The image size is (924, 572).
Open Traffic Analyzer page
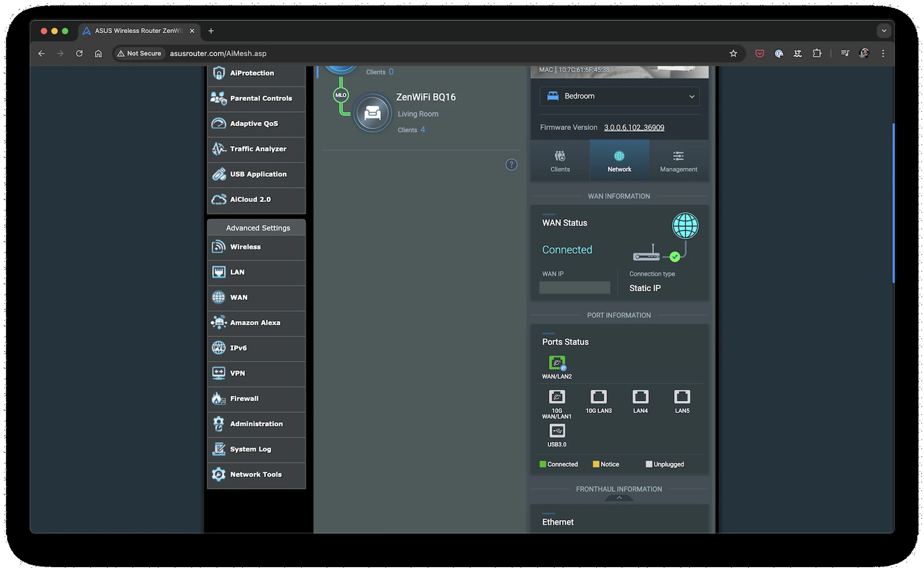point(256,149)
